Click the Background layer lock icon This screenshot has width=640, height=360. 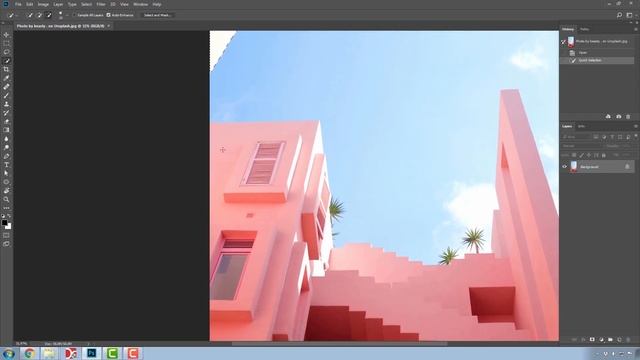(x=627, y=167)
